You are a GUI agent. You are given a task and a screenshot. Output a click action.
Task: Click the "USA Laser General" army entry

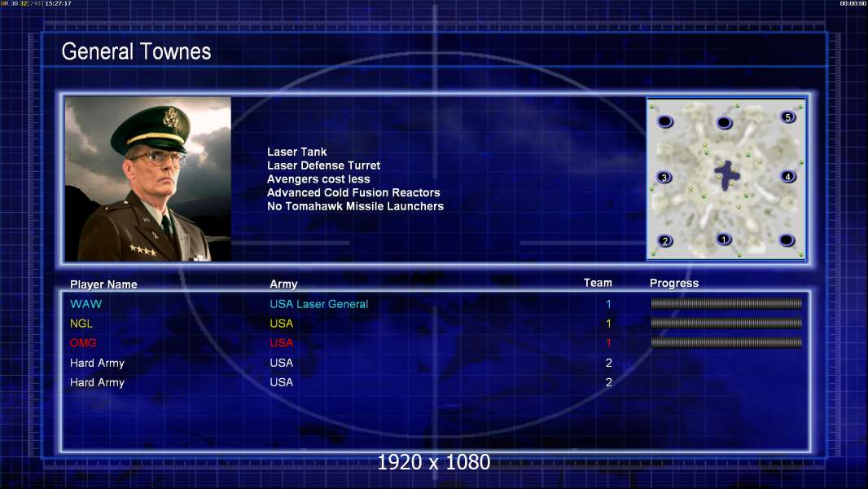point(319,304)
